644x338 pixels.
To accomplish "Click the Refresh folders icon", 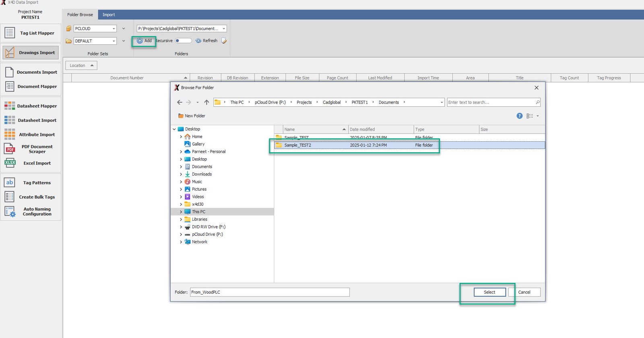I will [198, 41].
